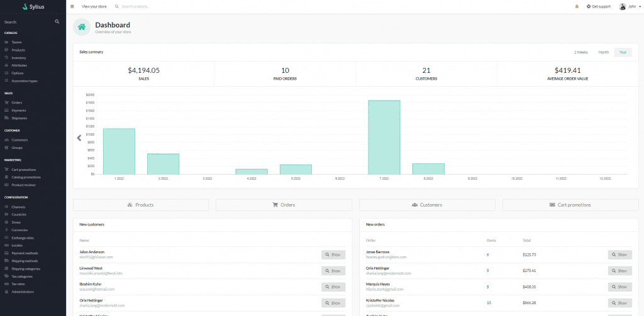Show customer Jalon Anderson
The width and height of the screenshot is (644, 316).
333,255
